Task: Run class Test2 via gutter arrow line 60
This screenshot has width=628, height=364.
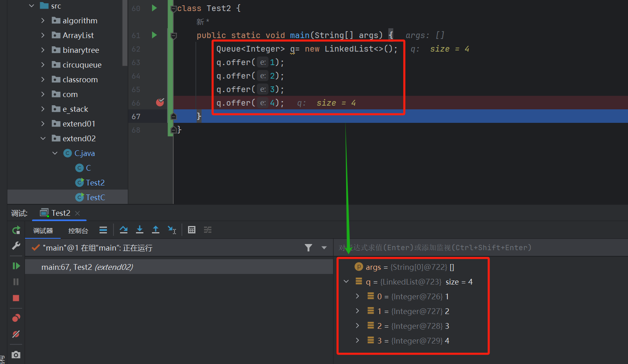Action: coord(154,8)
